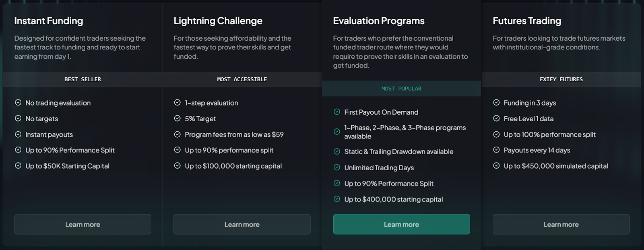Click the green check next to Unlimited Trading Days
Screen dimensions: 644x250
pos(337,167)
